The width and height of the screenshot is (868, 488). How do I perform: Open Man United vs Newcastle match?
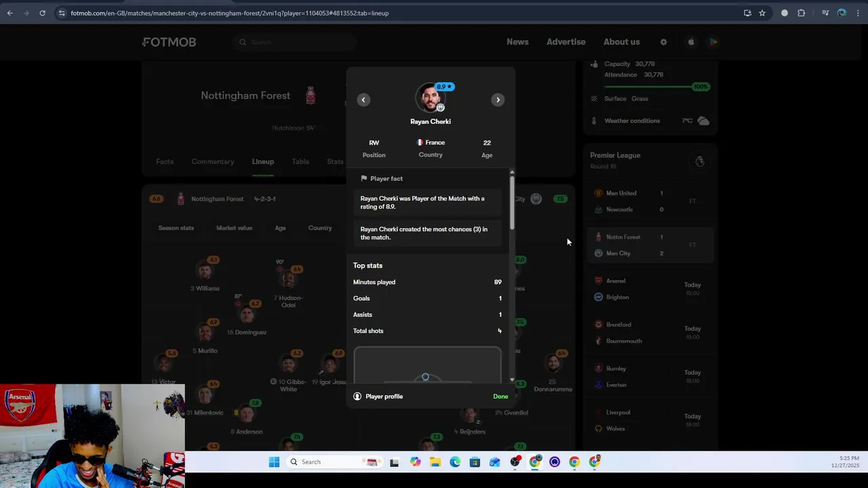click(x=650, y=201)
